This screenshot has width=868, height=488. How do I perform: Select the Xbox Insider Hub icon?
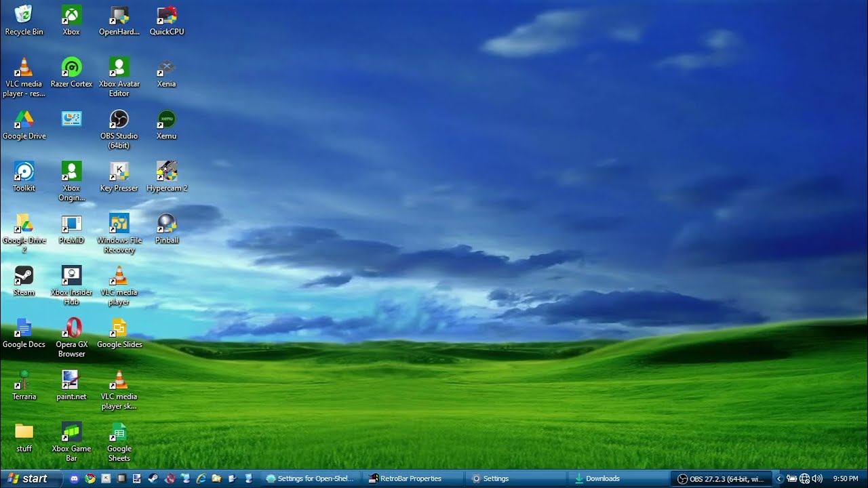pos(71,285)
